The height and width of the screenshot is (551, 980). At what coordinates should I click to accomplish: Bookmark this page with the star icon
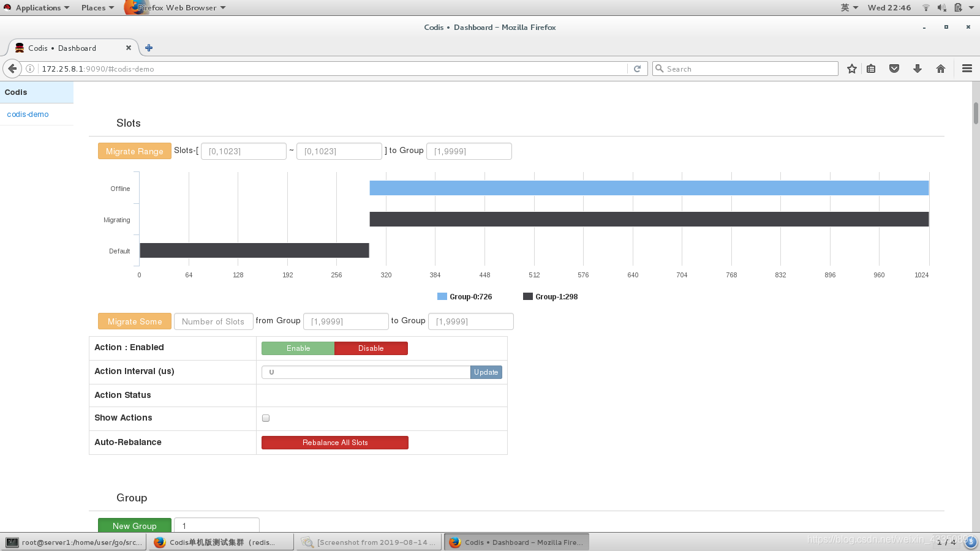pos(851,69)
